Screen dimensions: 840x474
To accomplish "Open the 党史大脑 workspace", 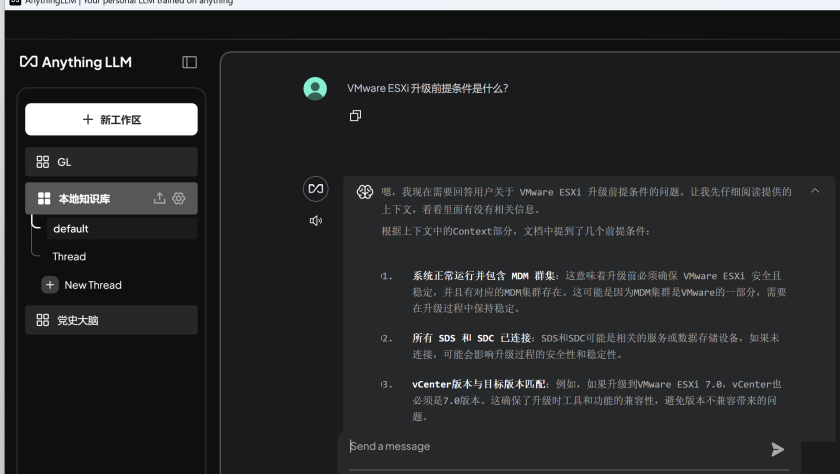I will [111, 320].
